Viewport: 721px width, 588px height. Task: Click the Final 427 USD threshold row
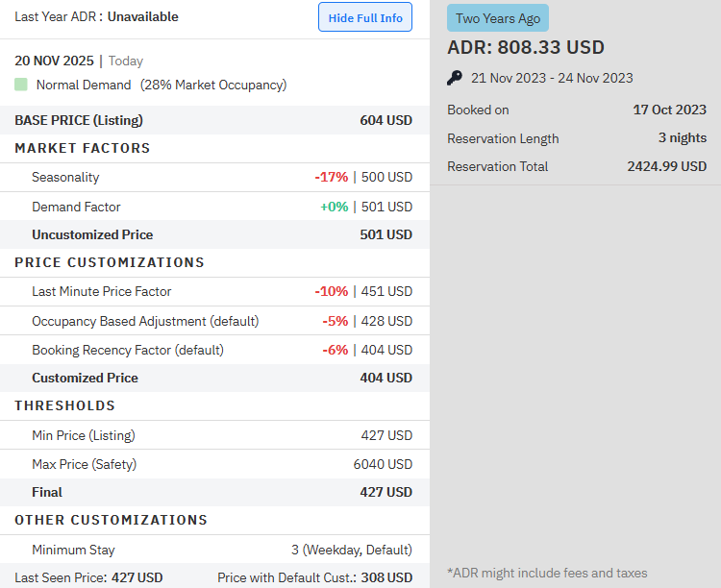213,492
